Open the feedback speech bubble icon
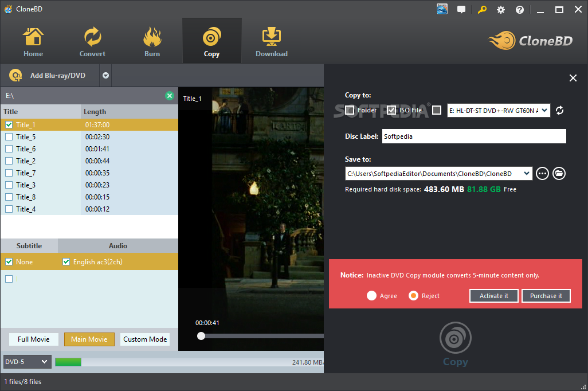 pyautogui.click(x=461, y=10)
